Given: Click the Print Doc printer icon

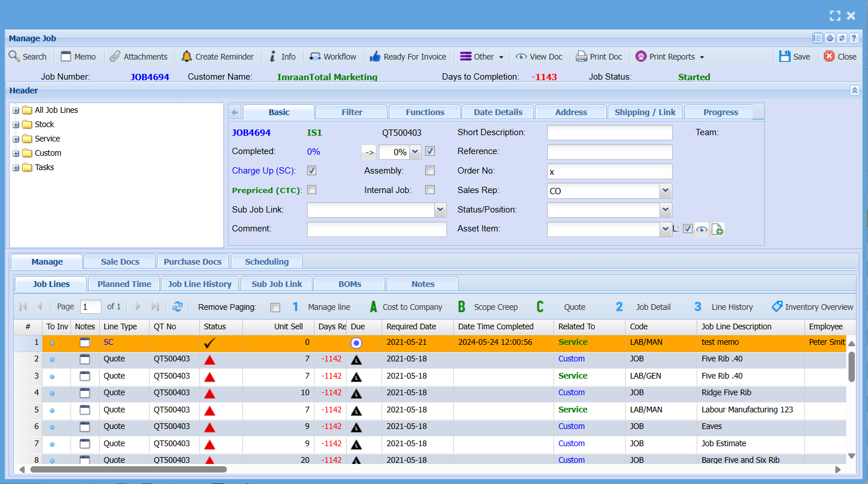Looking at the screenshot, I should [x=582, y=56].
